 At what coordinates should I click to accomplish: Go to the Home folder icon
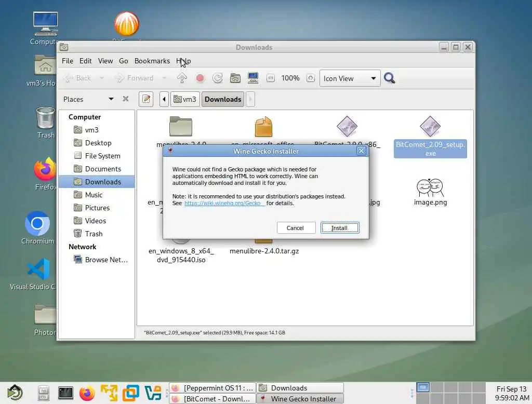(x=235, y=78)
